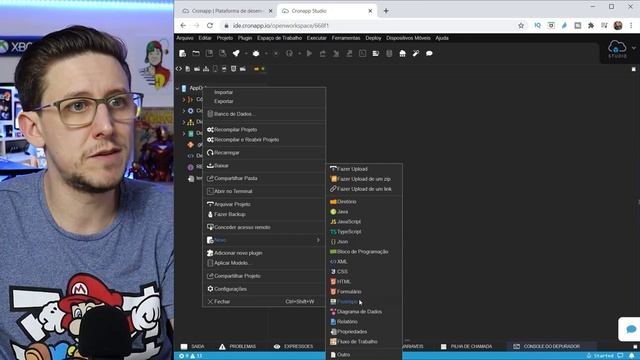Click the database cylinder toolbar icon
640x360 pixels.
389,53
